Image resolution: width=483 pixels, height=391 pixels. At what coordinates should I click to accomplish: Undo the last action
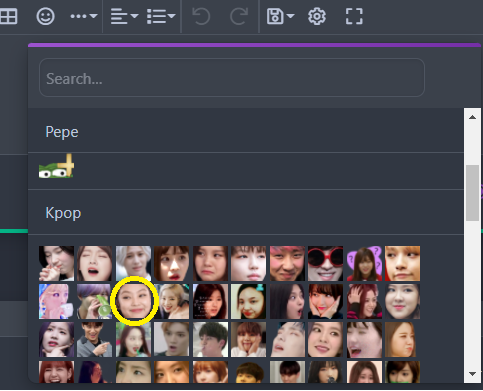pos(201,16)
